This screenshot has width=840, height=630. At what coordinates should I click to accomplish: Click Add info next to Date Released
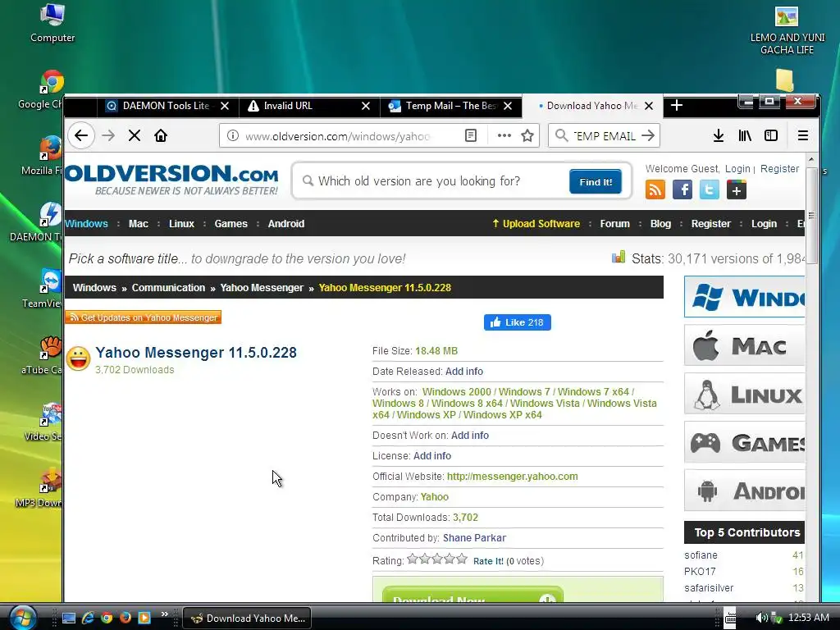coord(464,372)
